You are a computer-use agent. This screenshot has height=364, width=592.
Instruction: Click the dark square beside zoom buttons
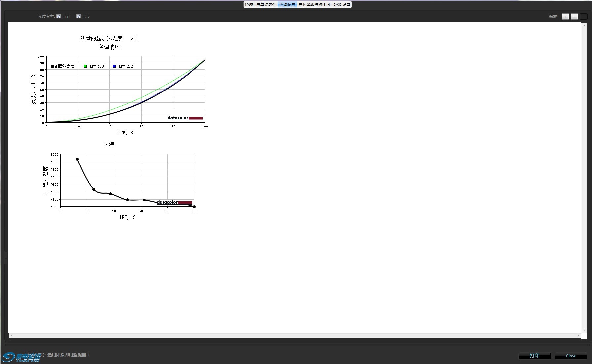pos(583,17)
